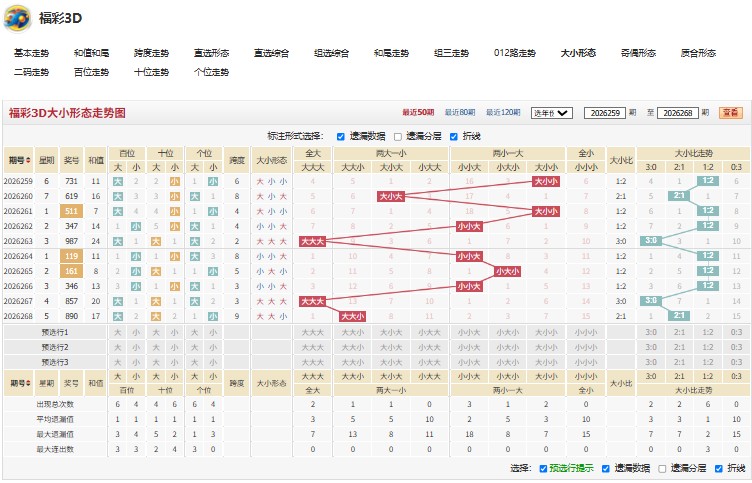Click 福彩3D大小形态走势图 title

pyautogui.click(x=67, y=113)
